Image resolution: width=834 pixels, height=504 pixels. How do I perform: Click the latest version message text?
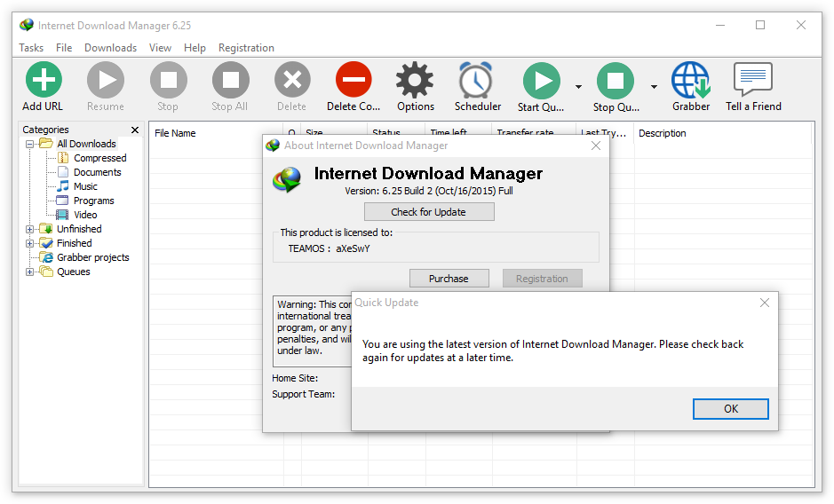click(552, 350)
